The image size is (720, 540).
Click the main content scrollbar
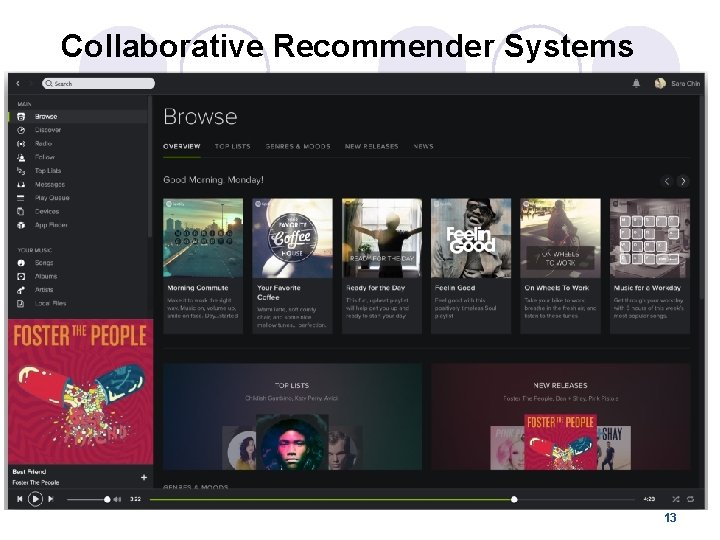(x=701, y=197)
